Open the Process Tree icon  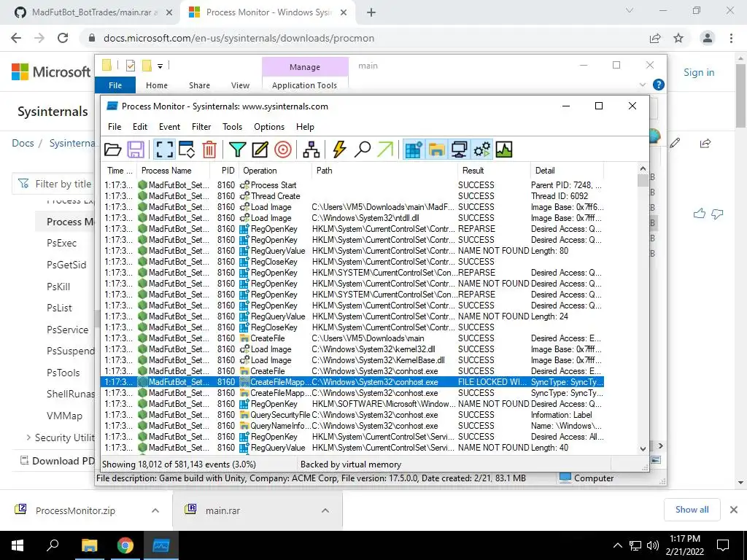(311, 149)
